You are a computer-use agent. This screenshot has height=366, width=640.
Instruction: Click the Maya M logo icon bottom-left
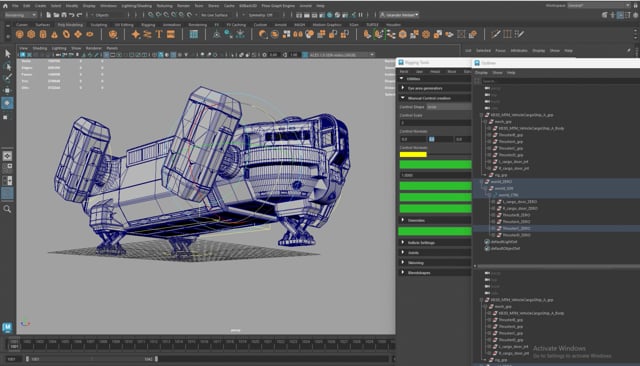pyautogui.click(x=7, y=327)
